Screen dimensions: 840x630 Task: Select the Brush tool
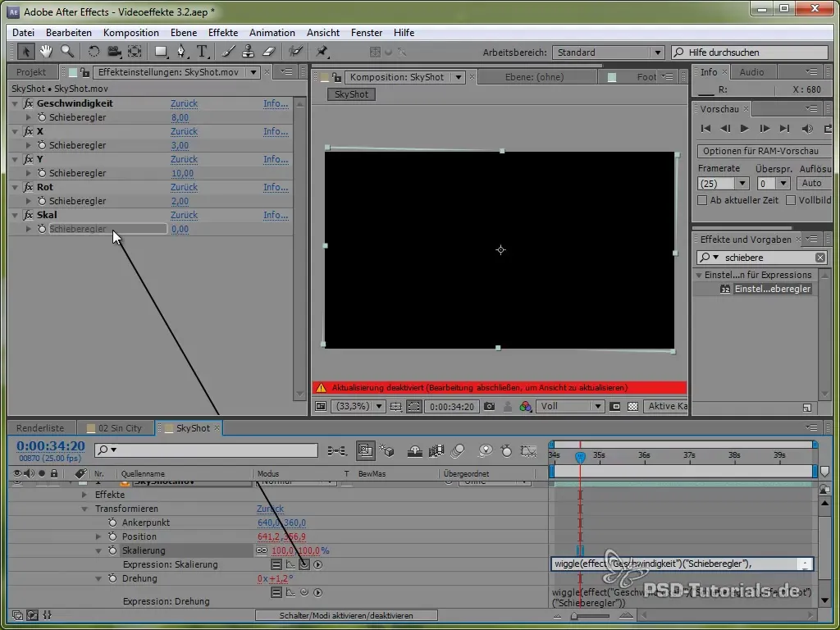coord(228,52)
